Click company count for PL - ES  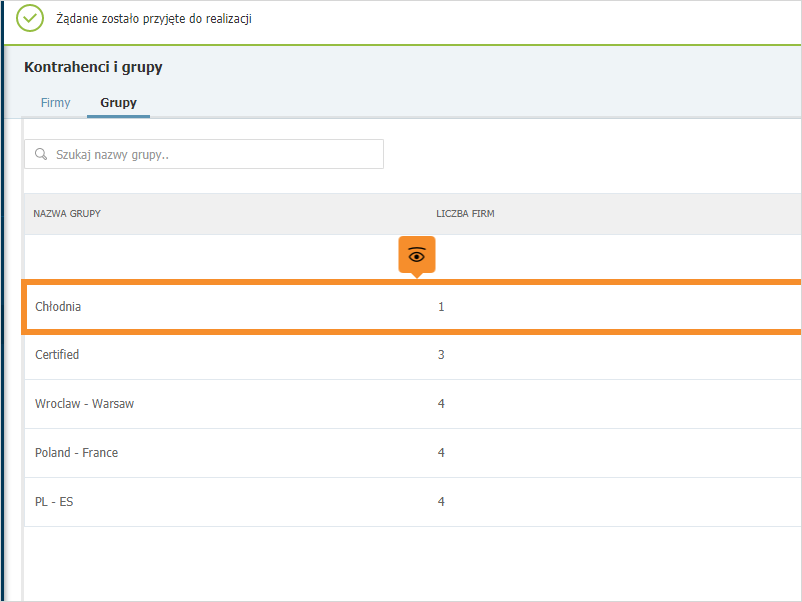[441, 502]
